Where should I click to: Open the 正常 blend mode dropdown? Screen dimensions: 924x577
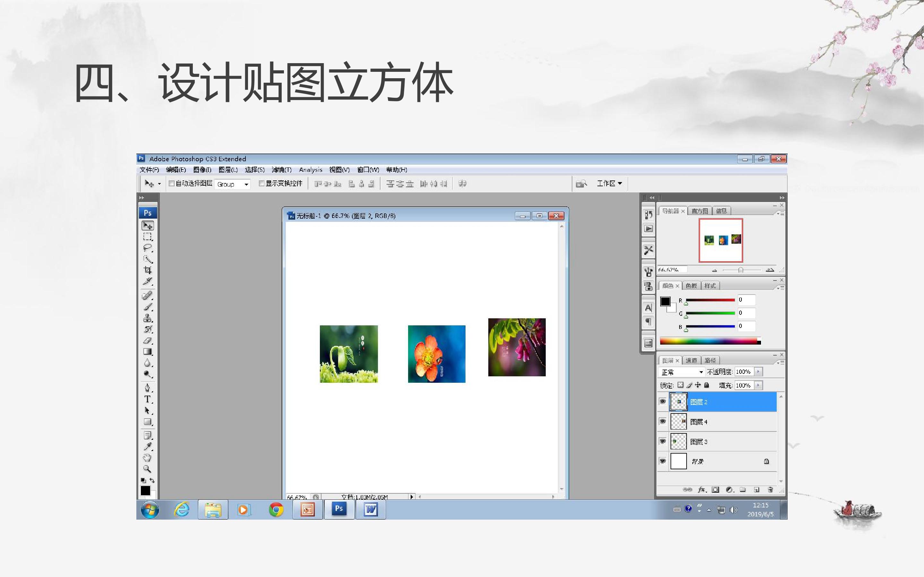681,372
